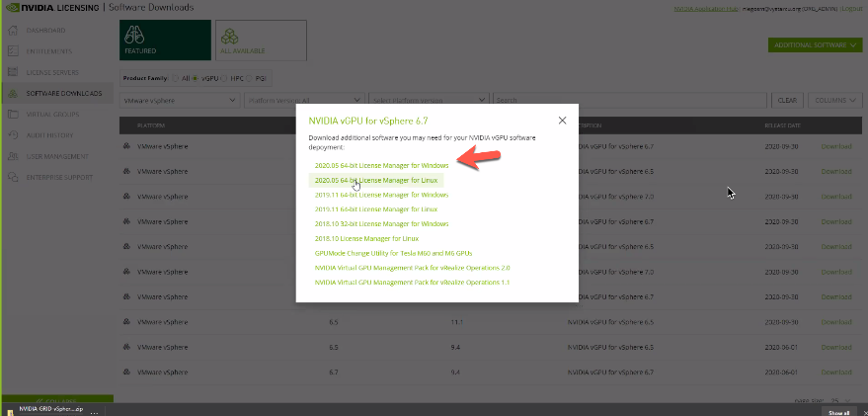Screen dimensions: 868x416
Task: Click 2018.10 License Manager for Linux link
Action: [x=366, y=239]
